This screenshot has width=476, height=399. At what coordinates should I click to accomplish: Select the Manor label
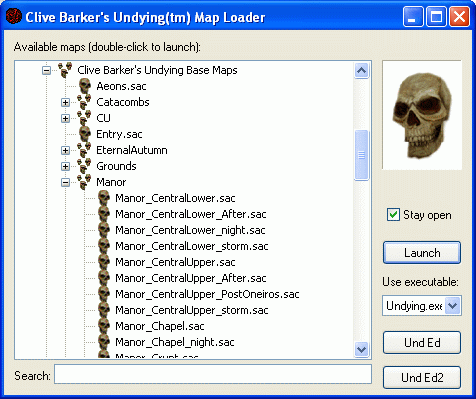pyautogui.click(x=111, y=182)
